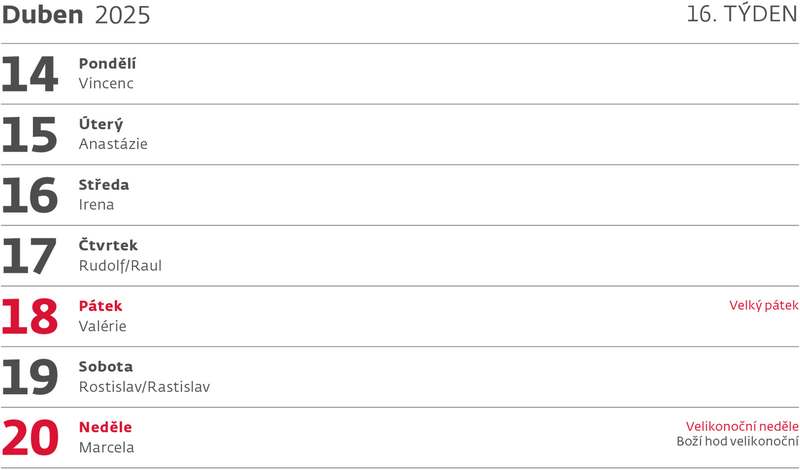Select the red date number 18
Screen dimensions: 800x470
coord(30,317)
